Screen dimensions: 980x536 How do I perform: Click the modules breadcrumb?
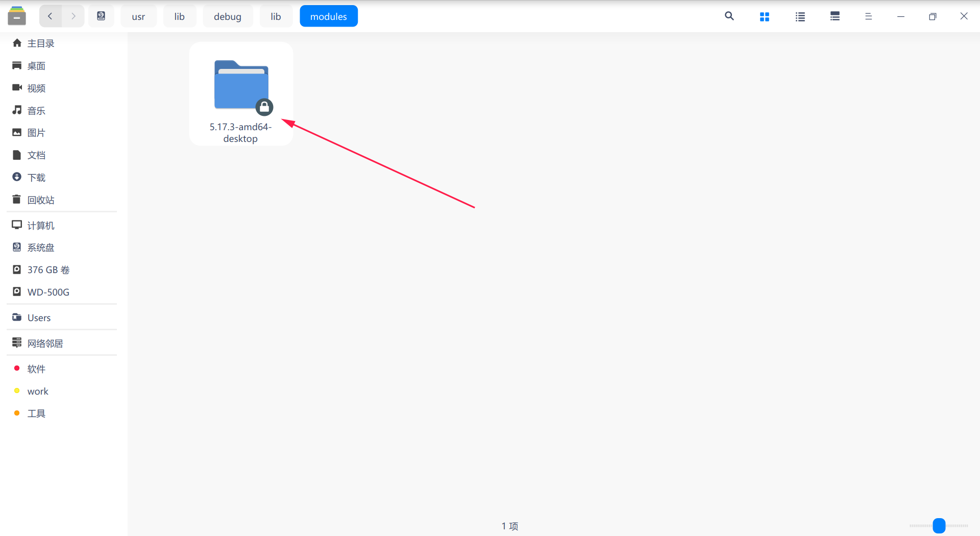tap(329, 16)
